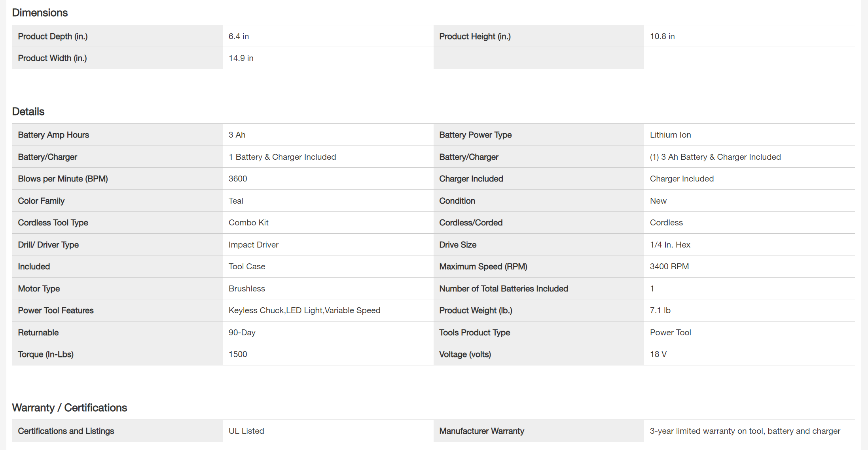Click the Warranty / Certifications heading
This screenshot has width=868, height=450.
click(70, 408)
